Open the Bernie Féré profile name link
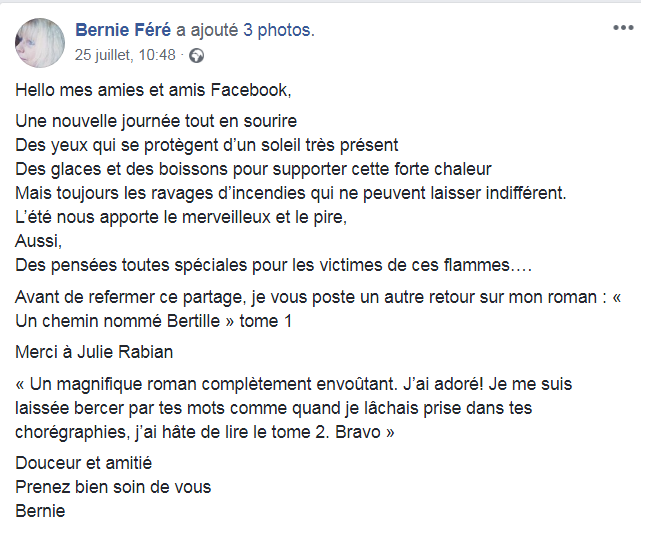This screenshot has width=651, height=534. (x=123, y=30)
